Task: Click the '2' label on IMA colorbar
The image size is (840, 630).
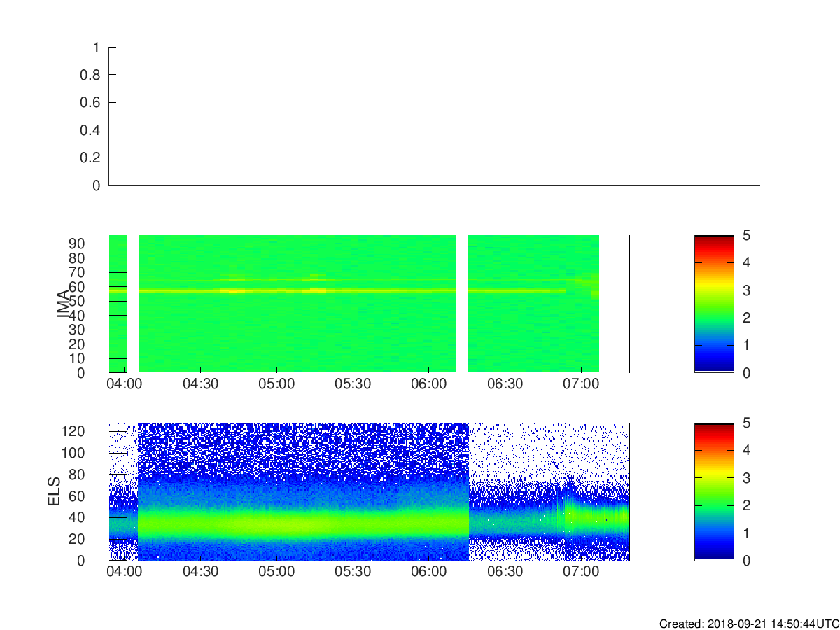Action: [x=746, y=318]
